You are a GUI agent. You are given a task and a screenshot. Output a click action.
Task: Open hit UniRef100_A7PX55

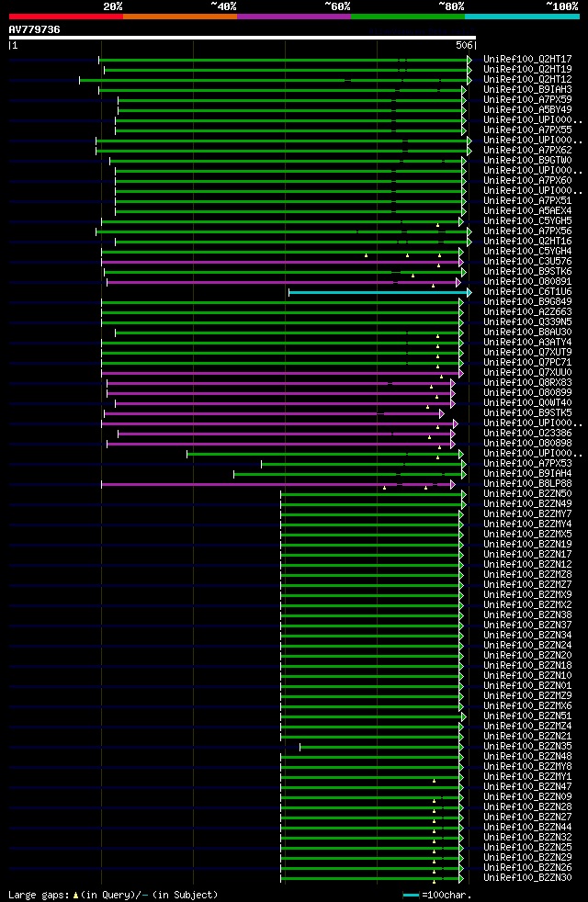pos(527,130)
